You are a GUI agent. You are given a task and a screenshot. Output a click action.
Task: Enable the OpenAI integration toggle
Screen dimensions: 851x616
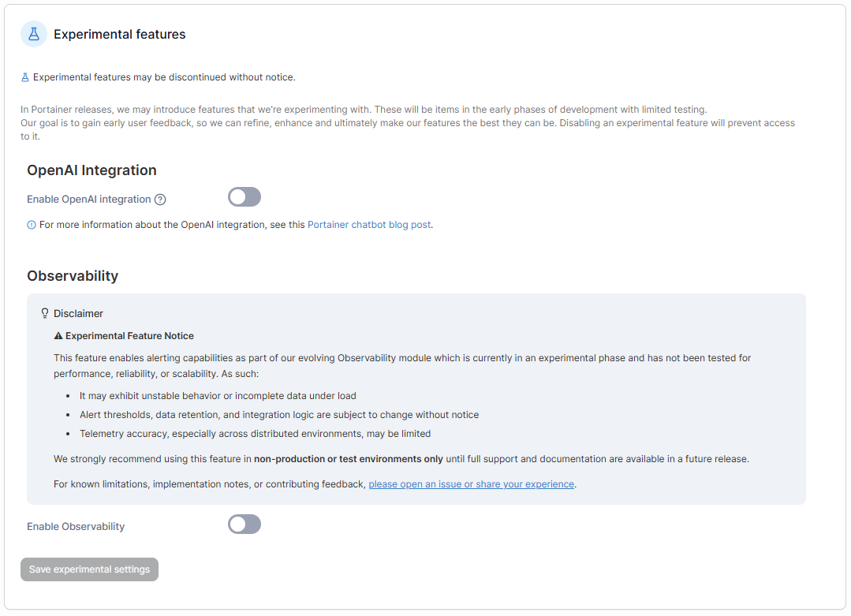[x=244, y=197]
